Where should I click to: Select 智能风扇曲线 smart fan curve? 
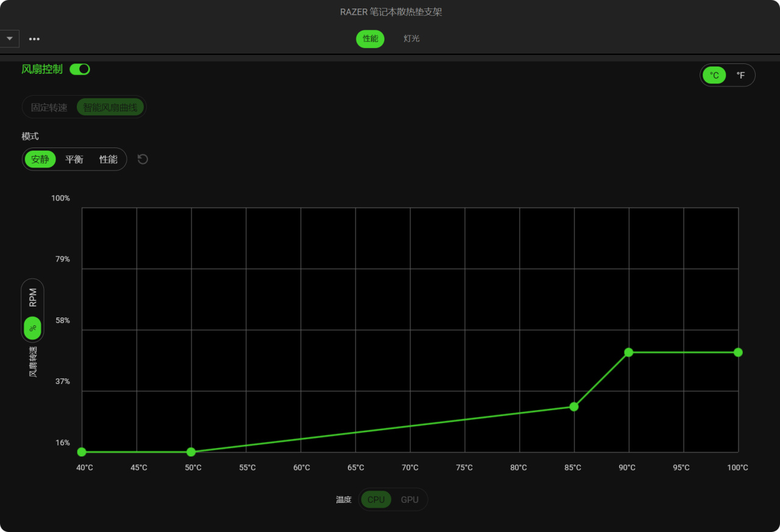[111, 107]
